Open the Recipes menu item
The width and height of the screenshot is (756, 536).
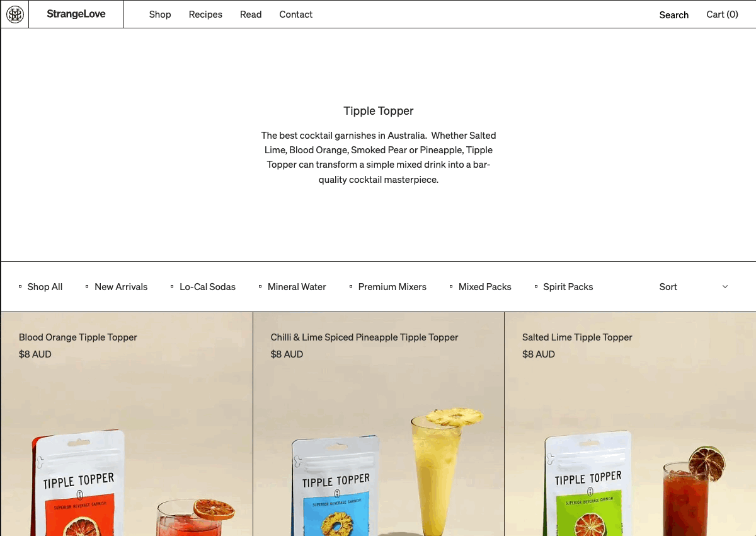coord(205,15)
